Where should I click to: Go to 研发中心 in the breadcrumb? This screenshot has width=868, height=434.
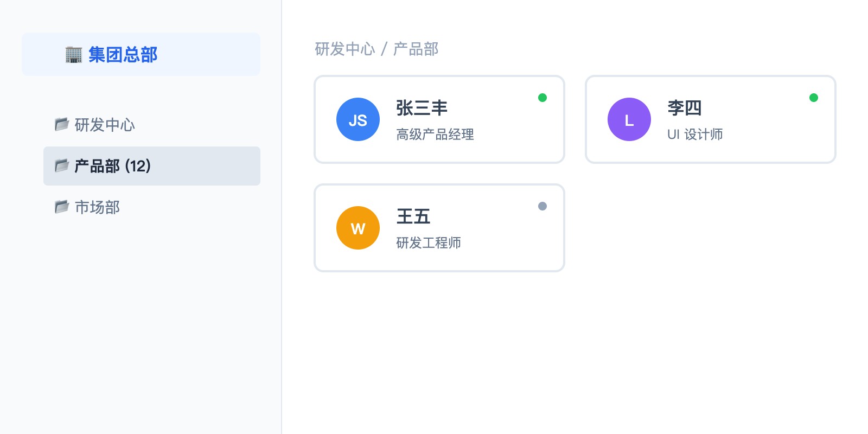coord(345,49)
